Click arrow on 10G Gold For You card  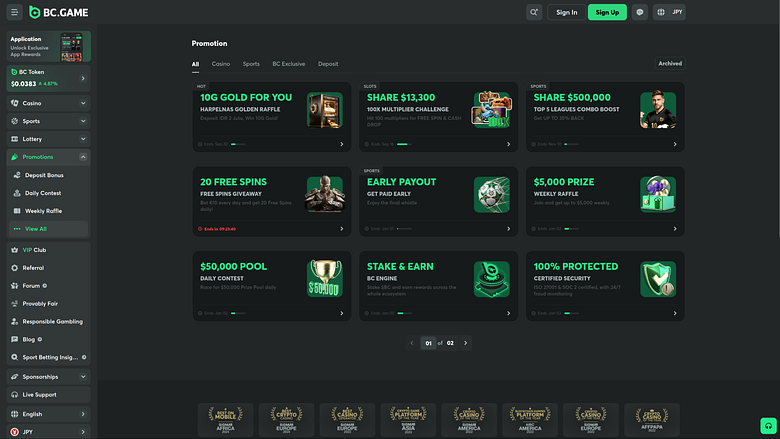click(x=342, y=144)
